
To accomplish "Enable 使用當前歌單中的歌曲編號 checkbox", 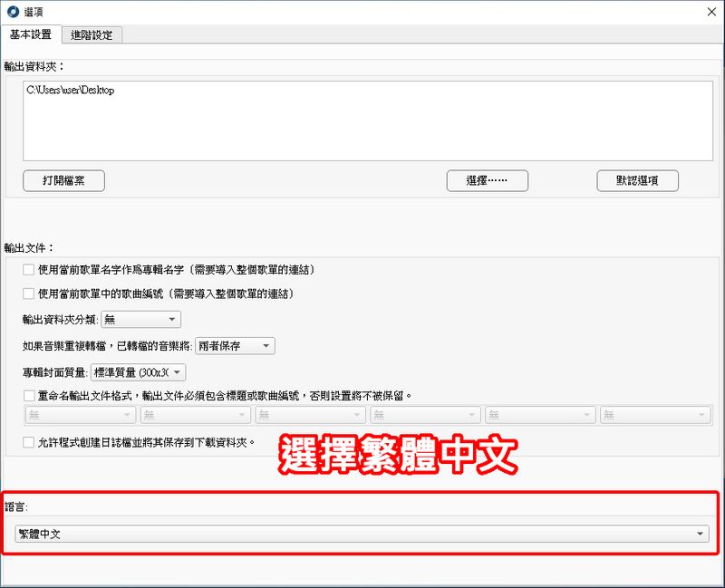I will click(x=29, y=294).
